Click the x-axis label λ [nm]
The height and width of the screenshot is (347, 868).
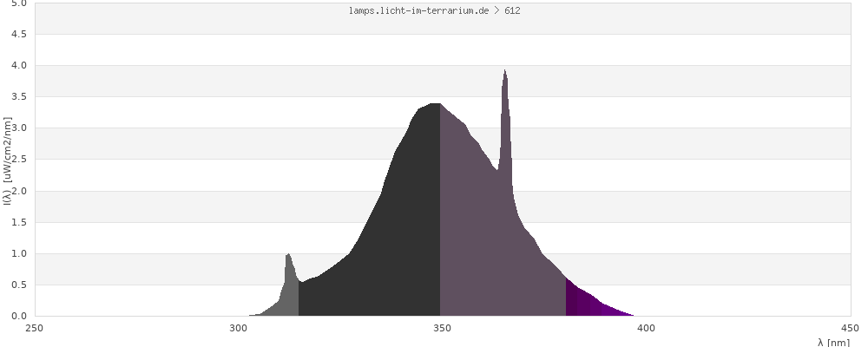coord(833,342)
